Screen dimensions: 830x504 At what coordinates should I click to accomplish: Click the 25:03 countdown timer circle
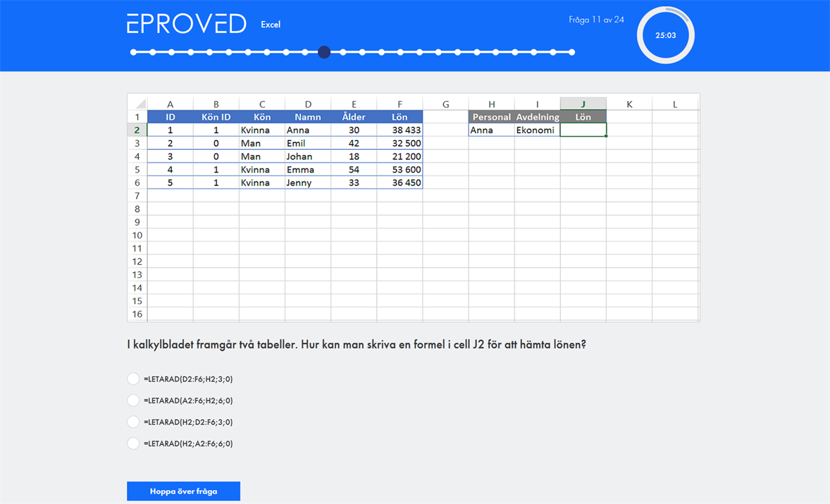pyautogui.click(x=665, y=35)
